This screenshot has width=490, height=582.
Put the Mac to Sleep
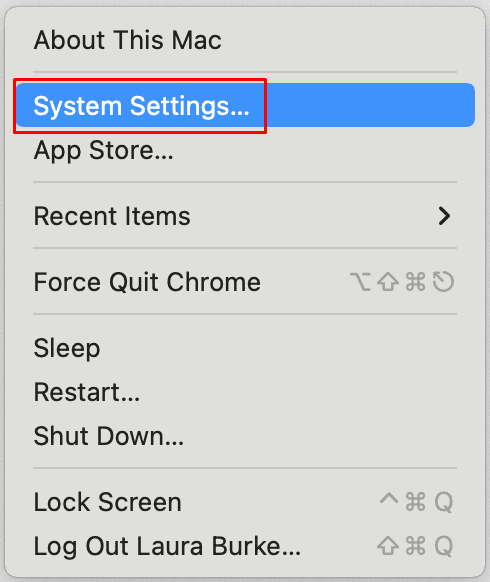pos(245,348)
